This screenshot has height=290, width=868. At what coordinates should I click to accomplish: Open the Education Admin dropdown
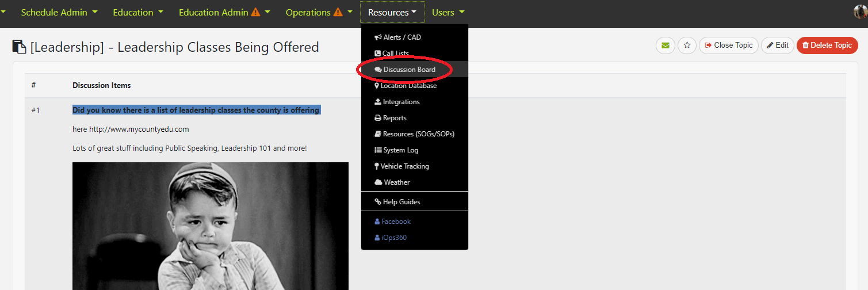(x=224, y=12)
